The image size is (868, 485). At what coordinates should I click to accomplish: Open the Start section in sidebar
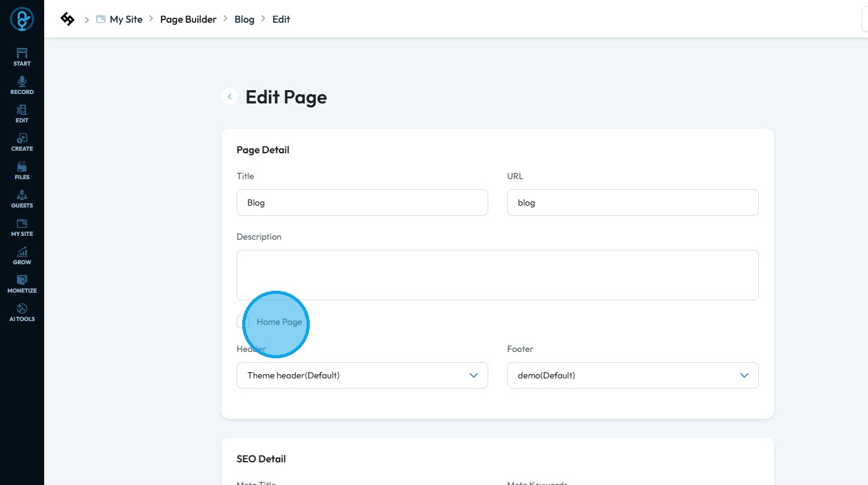point(22,57)
